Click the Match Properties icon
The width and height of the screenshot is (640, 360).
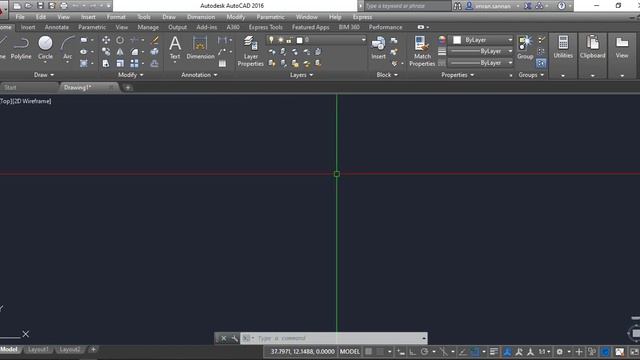tap(422, 51)
